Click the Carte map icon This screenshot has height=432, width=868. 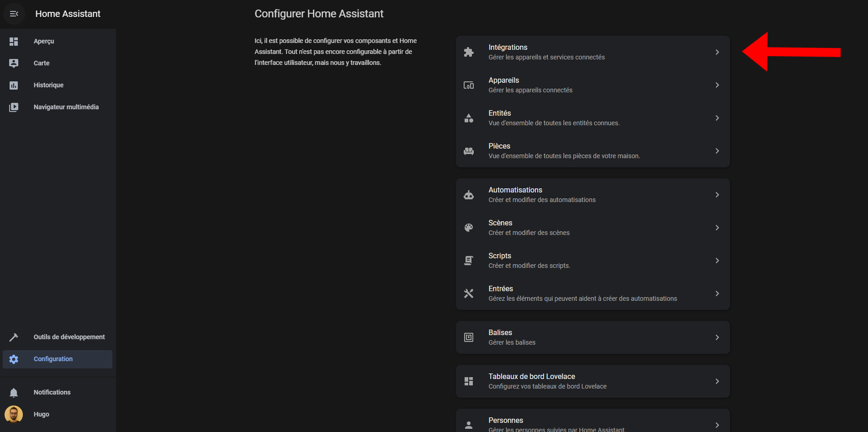(x=14, y=63)
